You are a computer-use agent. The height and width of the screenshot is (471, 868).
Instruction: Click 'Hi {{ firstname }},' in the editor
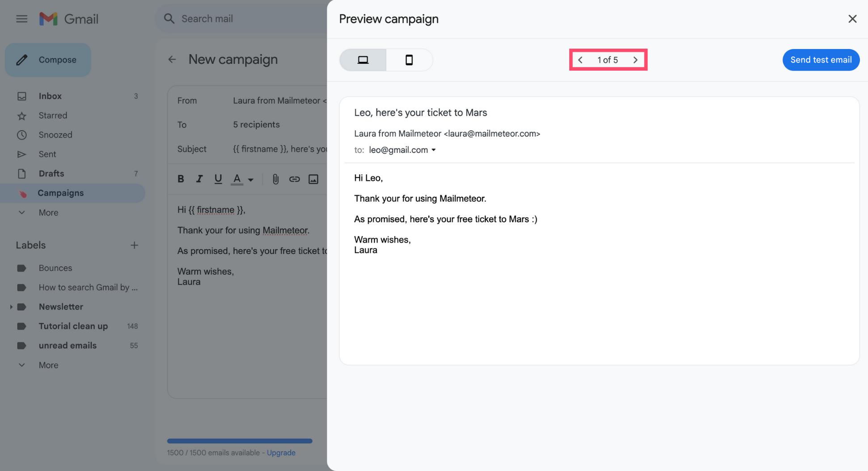click(211, 210)
